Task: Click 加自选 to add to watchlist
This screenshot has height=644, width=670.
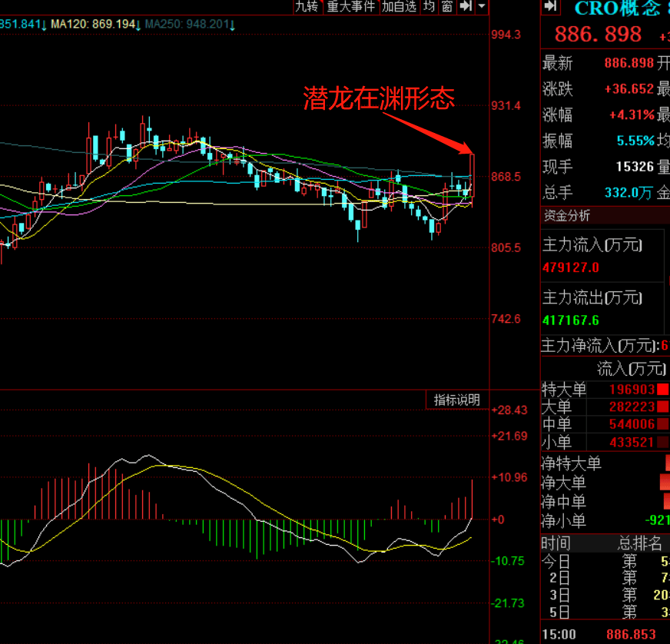Action: coord(399,7)
